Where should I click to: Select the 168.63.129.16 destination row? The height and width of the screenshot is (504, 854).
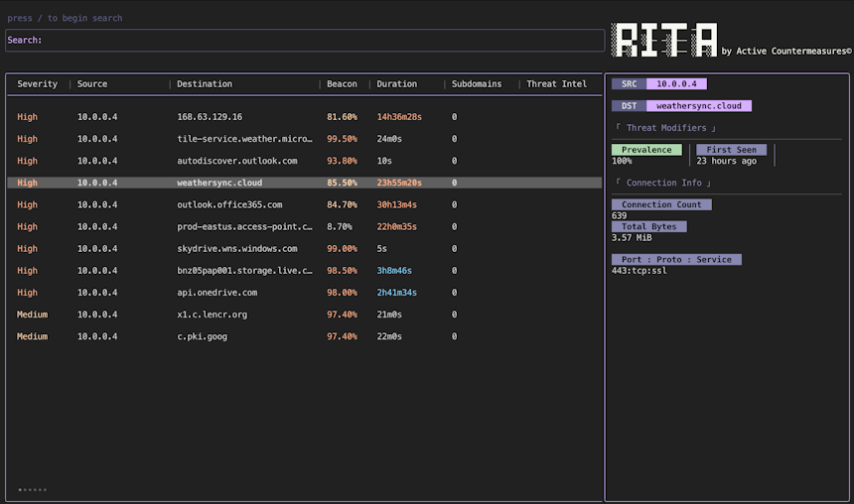click(x=305, y=117)
